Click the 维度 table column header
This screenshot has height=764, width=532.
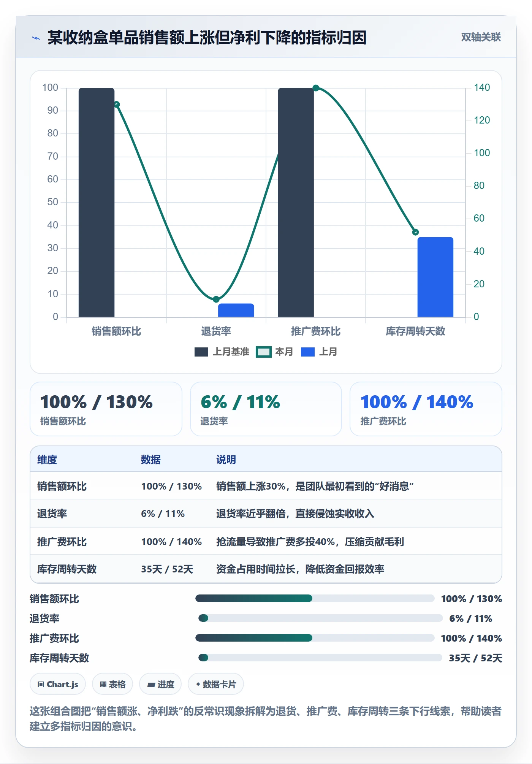click(47, 460)
